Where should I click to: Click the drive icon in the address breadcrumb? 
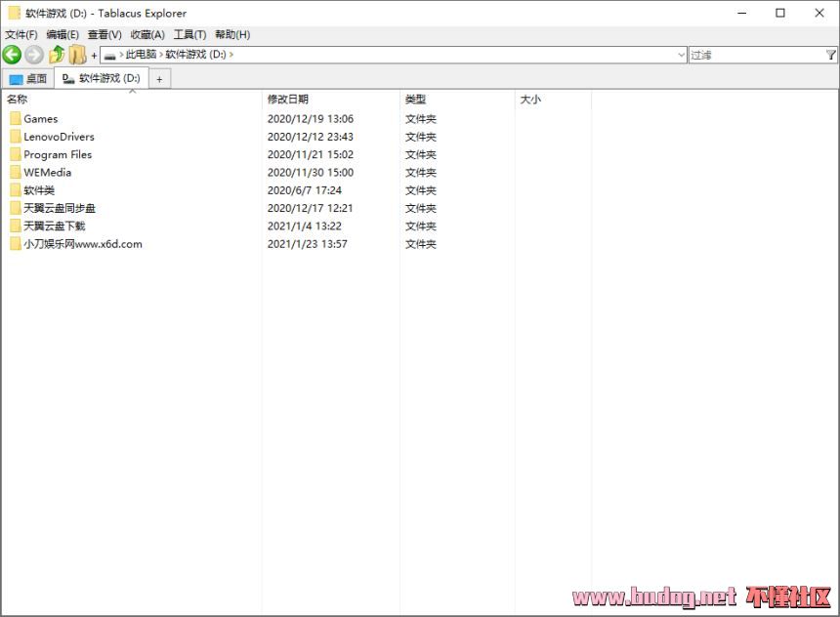(x=110, y=55)
